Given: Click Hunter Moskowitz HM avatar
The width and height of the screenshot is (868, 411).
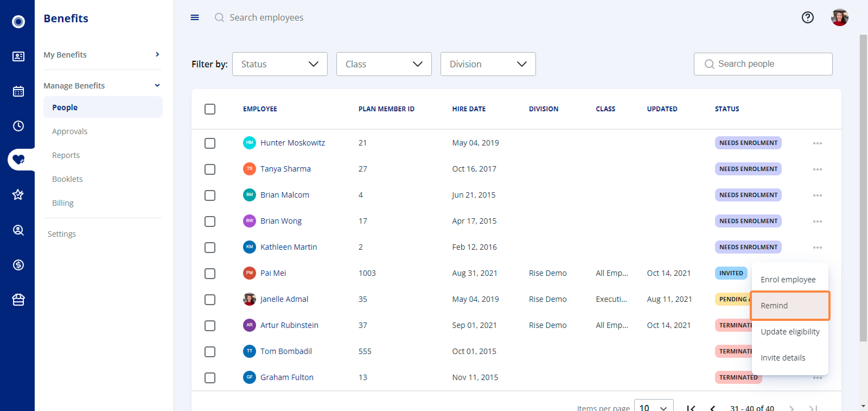Looking at the screenshot, I should click(249, 143).
